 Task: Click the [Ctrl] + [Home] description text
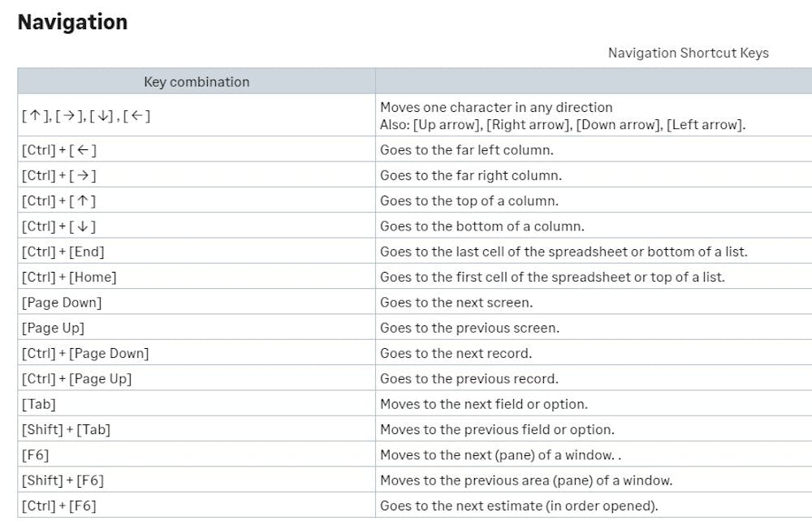point(552,277)
